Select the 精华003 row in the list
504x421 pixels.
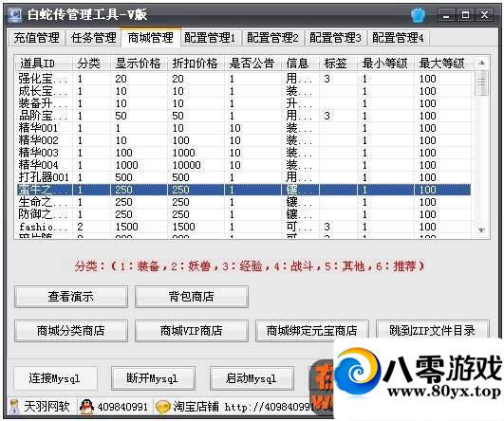(x=243, y=153)
